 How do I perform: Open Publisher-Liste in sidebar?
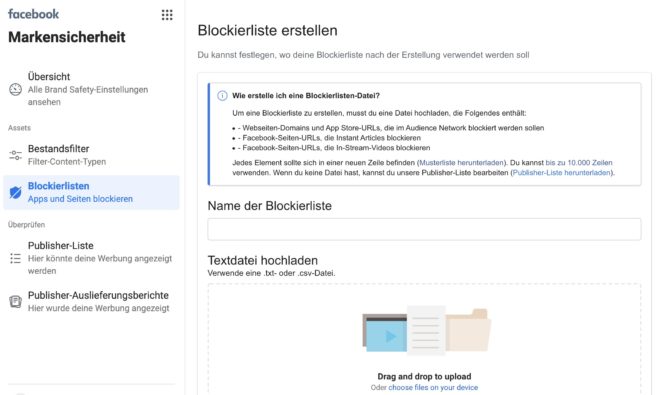pyautogui.click(x=91, y=258)
